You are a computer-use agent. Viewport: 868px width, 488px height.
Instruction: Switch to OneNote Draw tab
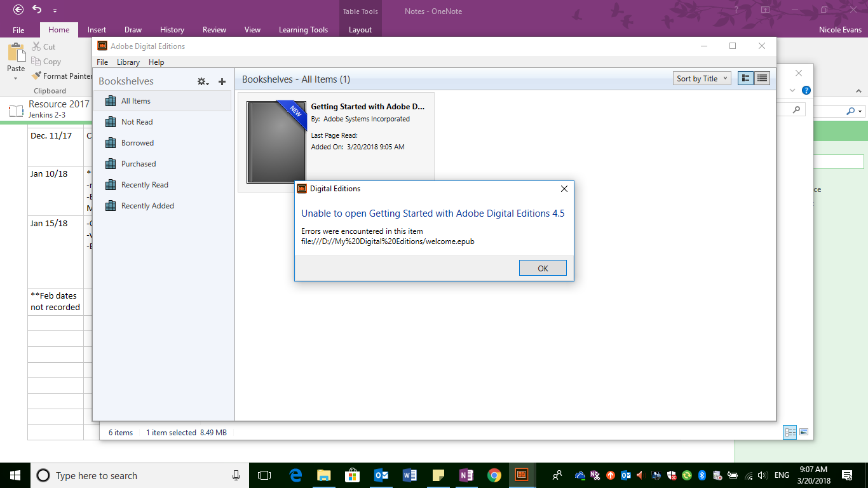133,30
